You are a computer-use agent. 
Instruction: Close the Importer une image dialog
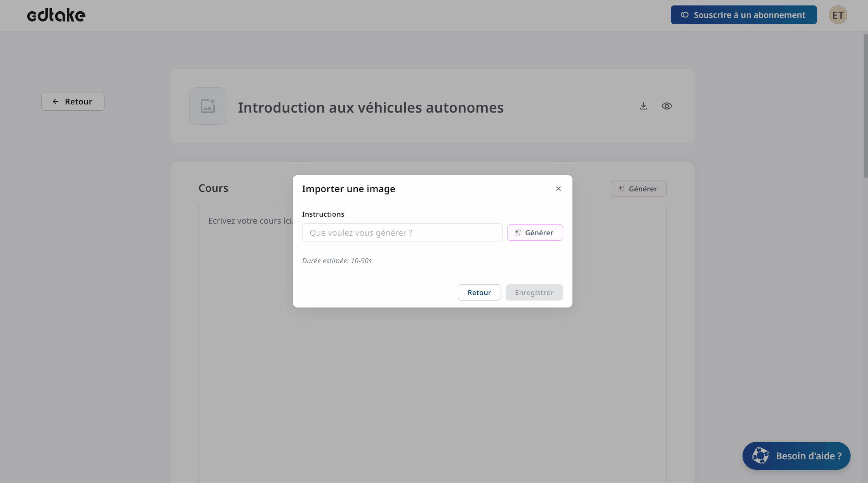pos(558,189)
